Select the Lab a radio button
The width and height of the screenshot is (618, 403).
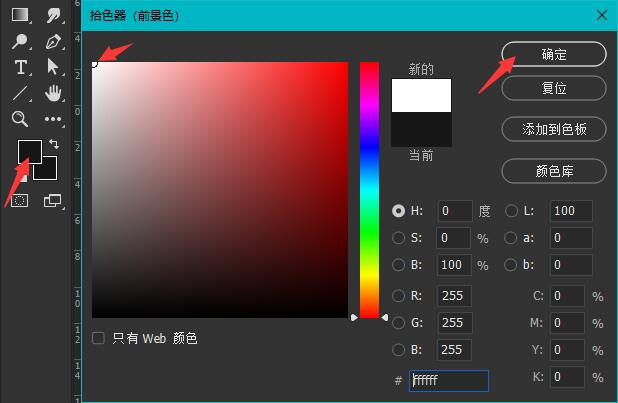(510, 238)
